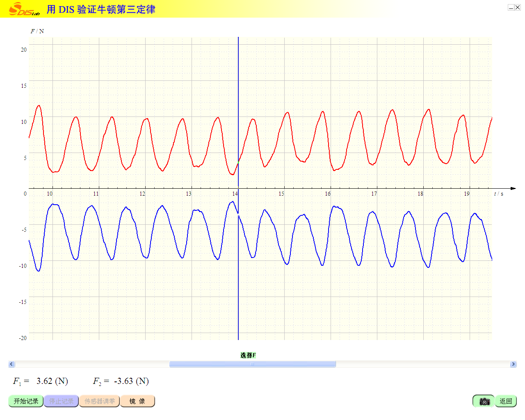Viewport: 525px width, 420px height.
Task: Click the scrollbar track left of thumb
Action: coord(90,364)
